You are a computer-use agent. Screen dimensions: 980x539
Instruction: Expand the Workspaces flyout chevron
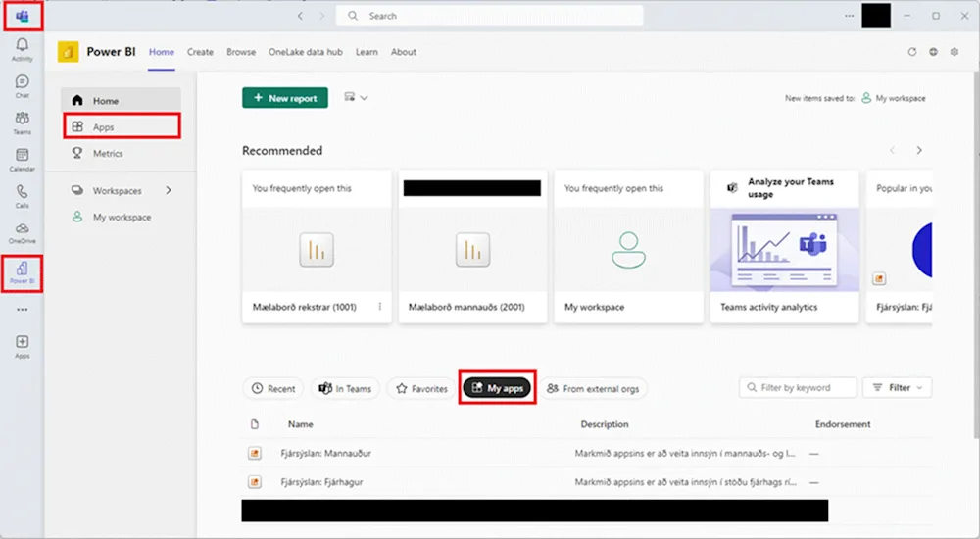(169, 190)
